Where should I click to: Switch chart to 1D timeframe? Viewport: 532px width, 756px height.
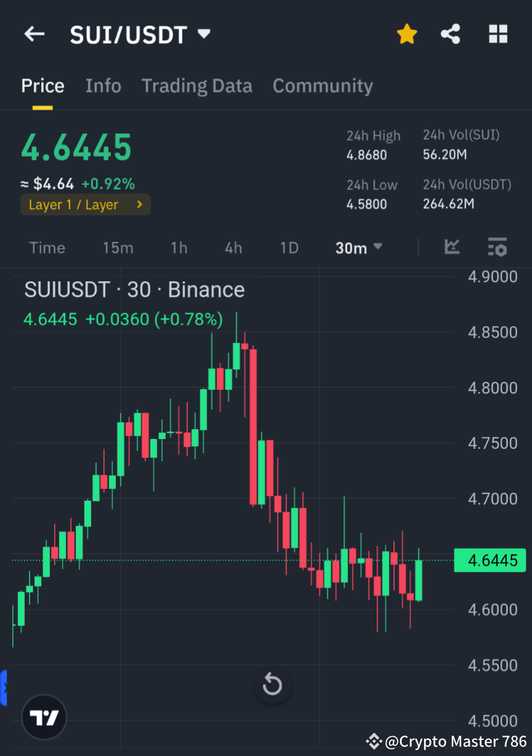(x=289, y=247)
